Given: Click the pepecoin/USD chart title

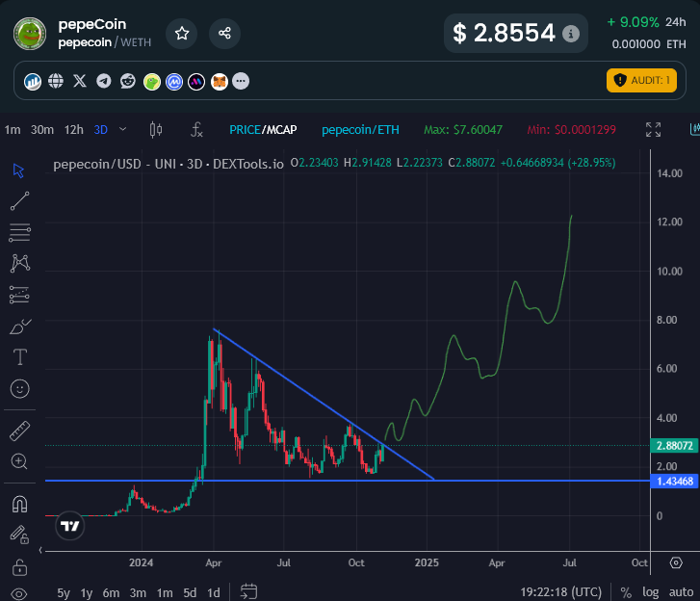Looking at the screenshot, I should (x=169, y=165).
